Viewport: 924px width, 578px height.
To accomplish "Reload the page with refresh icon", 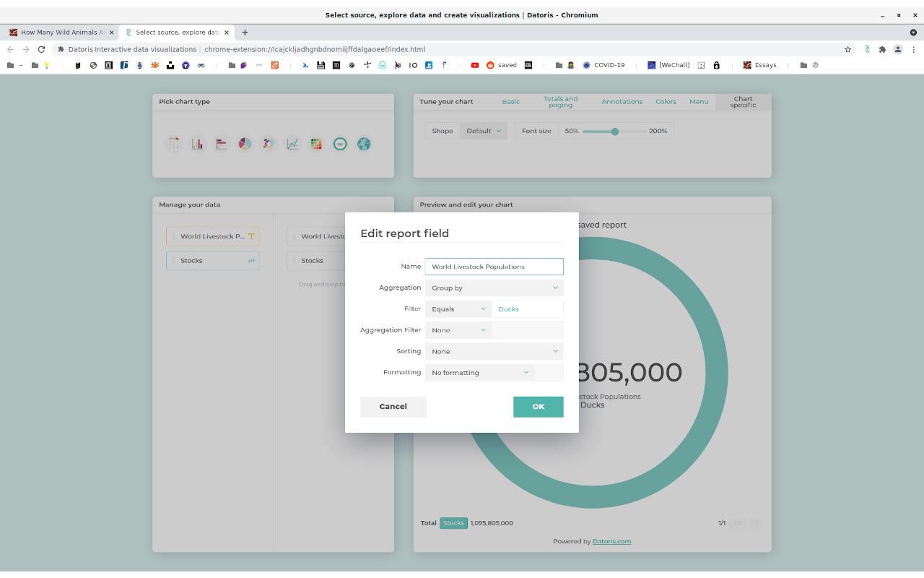I will (x=41, y=49).
